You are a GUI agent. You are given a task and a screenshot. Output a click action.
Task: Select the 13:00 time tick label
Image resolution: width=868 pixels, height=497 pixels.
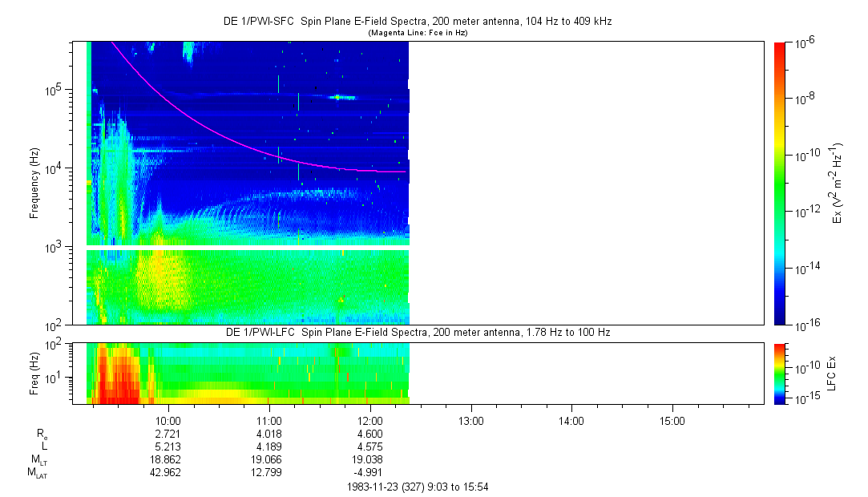coord(470,420)
